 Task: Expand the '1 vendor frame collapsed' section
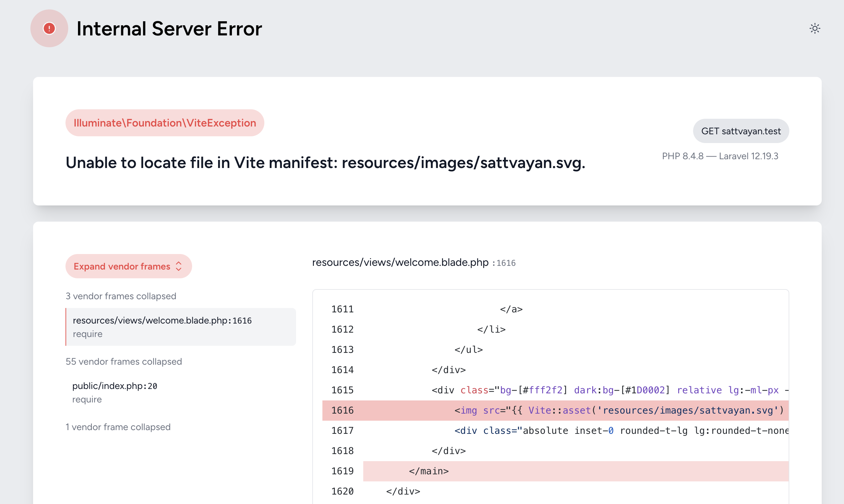pos(118,427)
